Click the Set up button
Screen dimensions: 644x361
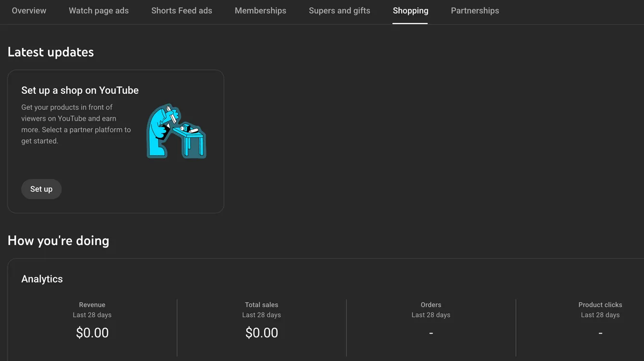(x=41, y=189)
